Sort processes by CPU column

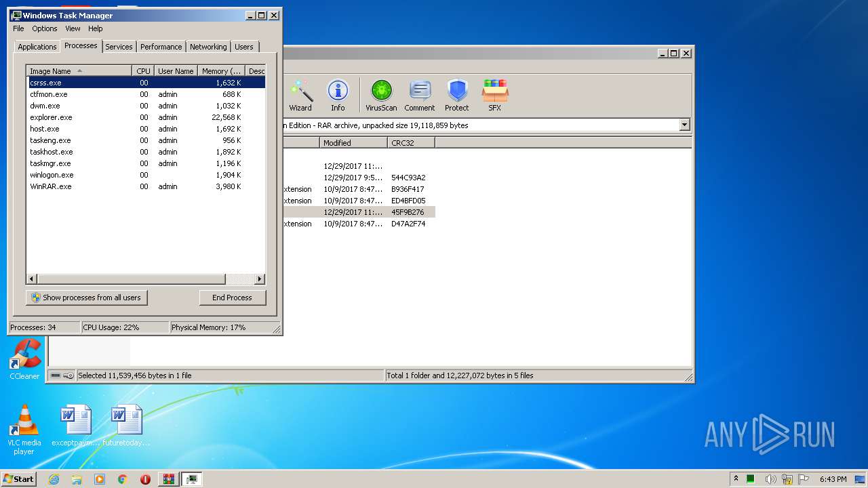pos(143,71)
